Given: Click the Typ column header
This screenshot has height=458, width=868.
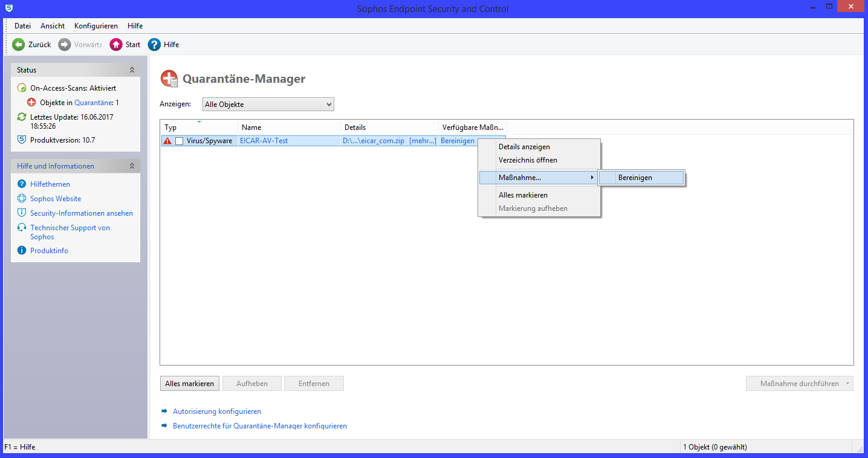Looking at the screenshot, I should click(199, 127).
